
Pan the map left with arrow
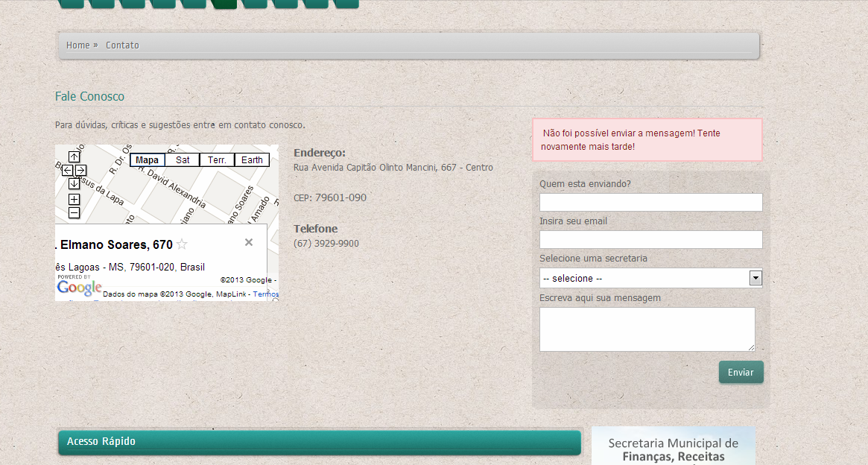click(67, 171)
